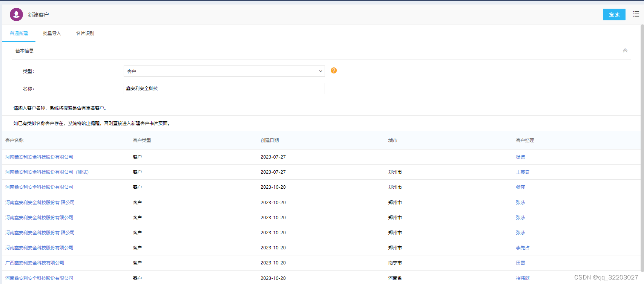Click the 名称 input field with 鑫安利安全科技
Image resolution: width=644 pixels, height=284 pixels.
224,89
